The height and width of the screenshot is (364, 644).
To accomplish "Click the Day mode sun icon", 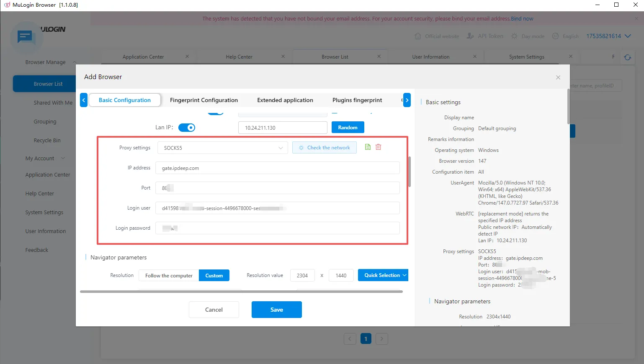I will pyautogui.click(x=514, y=36).
